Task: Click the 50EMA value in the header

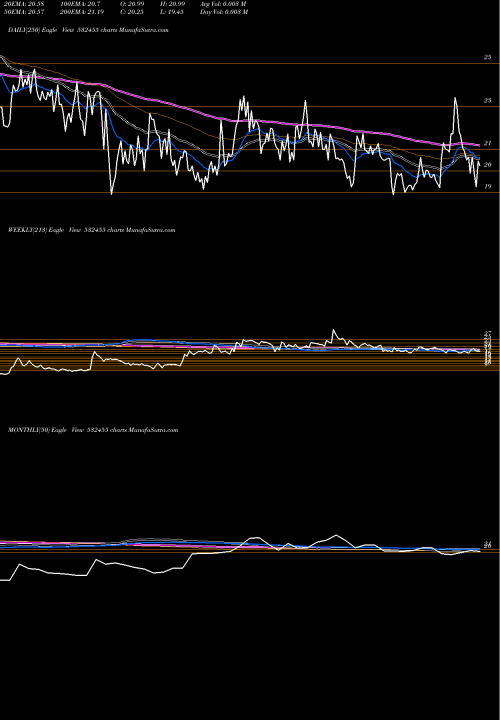Action: [x=22, y=12]
